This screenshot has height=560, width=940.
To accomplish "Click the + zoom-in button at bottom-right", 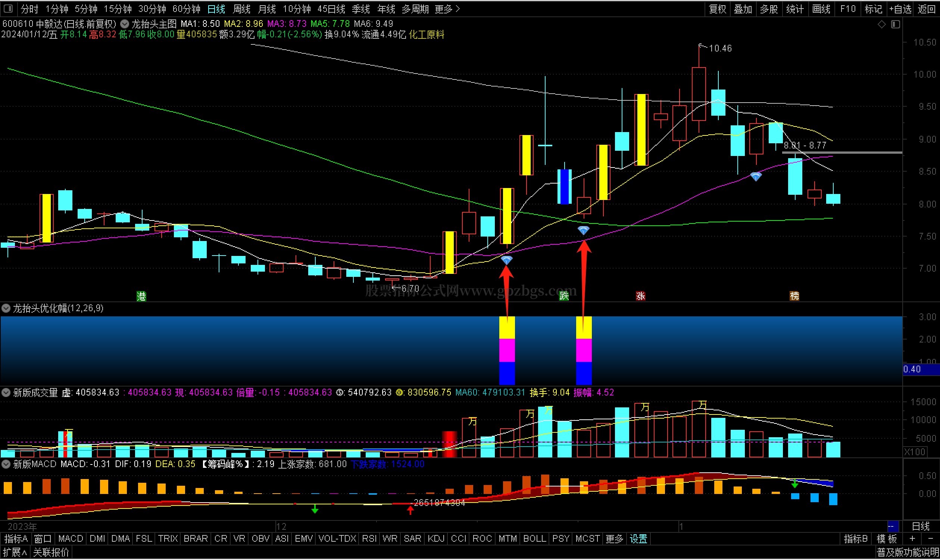I will [913, 539].
